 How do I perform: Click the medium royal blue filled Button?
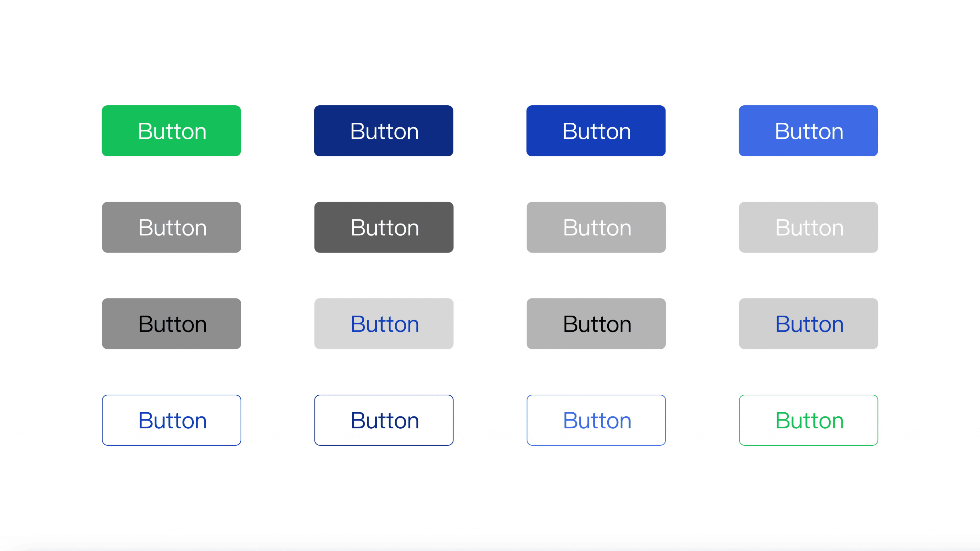[x=596, y=131]
